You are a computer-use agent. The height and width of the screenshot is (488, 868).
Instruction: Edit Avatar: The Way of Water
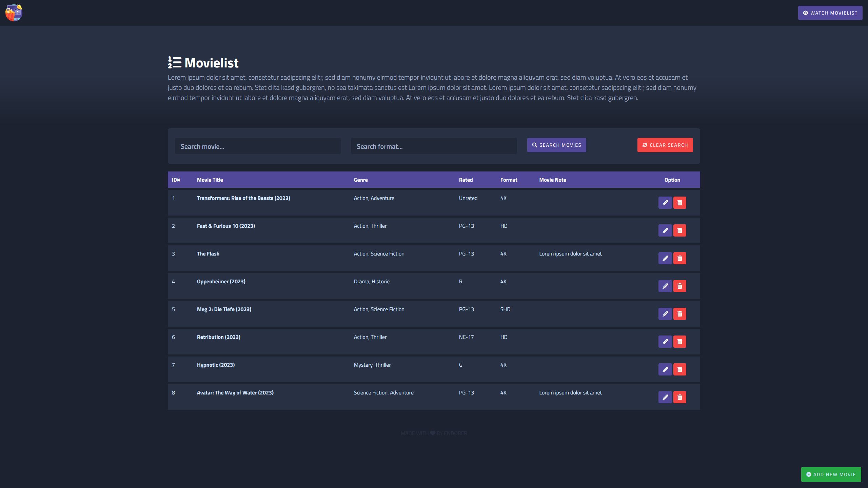pos(665,397)
